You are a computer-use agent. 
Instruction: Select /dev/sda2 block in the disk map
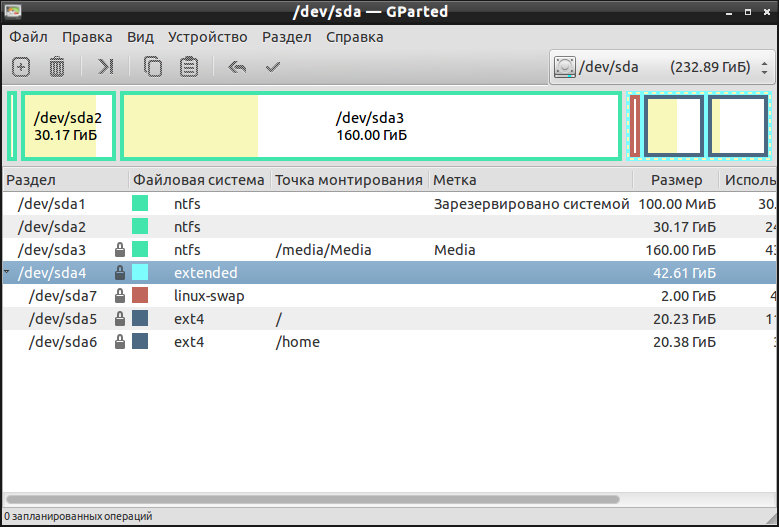[69, 126]
